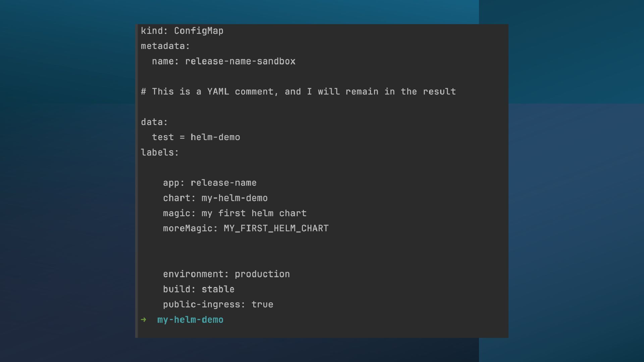The height and width of the screenshot is (362, 644).
Task: Click the chart: my-helm-demo label line
Action: click(215, 198)
